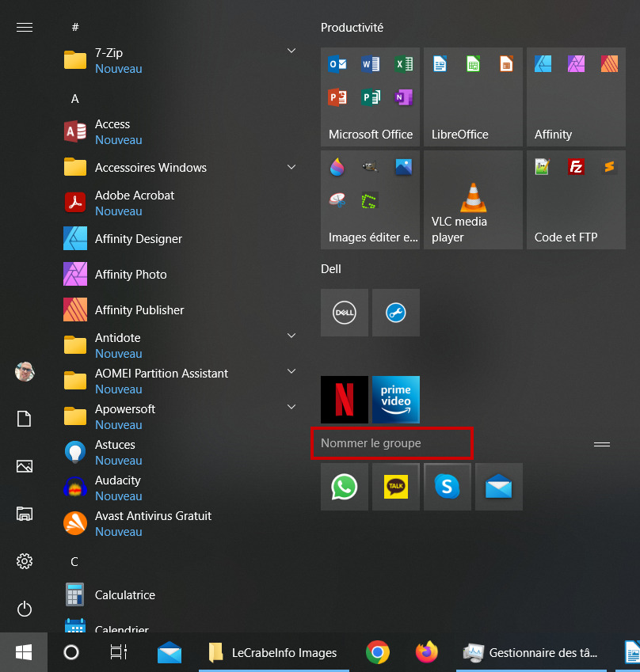The width and height of the screenshot is (640, 672).
Task: Launch Affinity Designer from the app list
Action: tap(180, 238)
